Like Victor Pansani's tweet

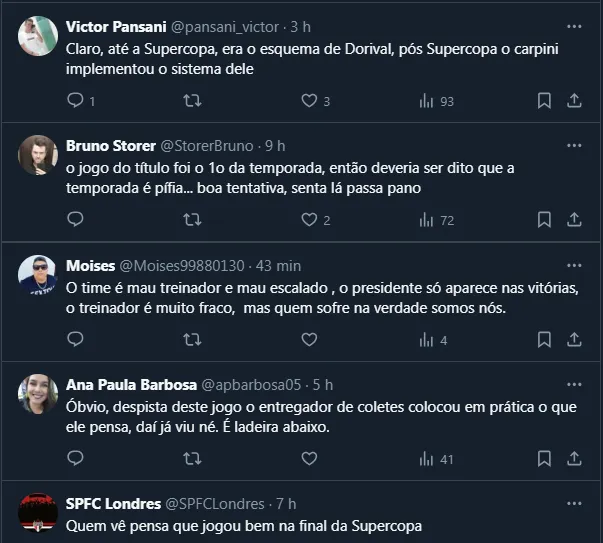[309, 100]
